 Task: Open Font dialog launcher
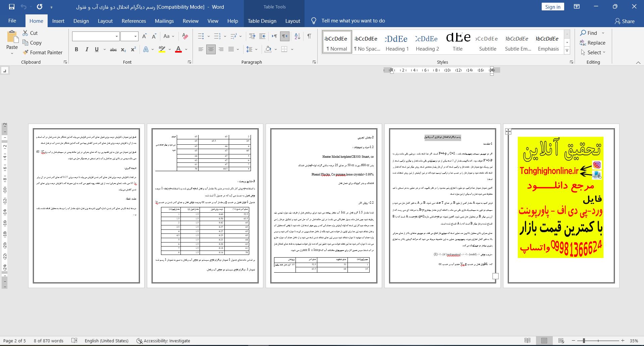tap(190, 62)
